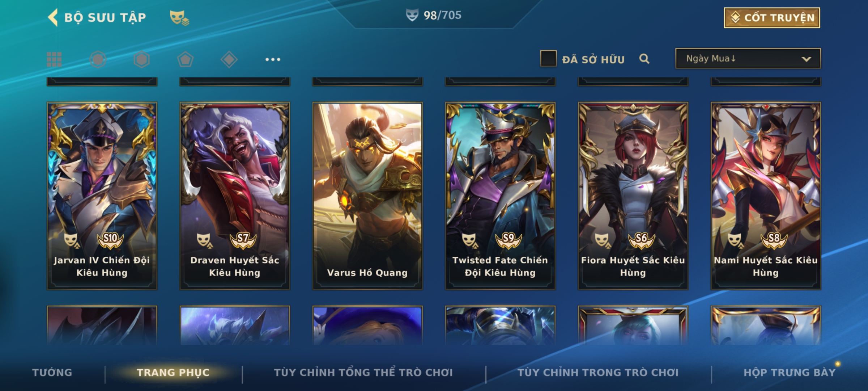Open the mask and coins skin shop icon

[x=179, y=17]
